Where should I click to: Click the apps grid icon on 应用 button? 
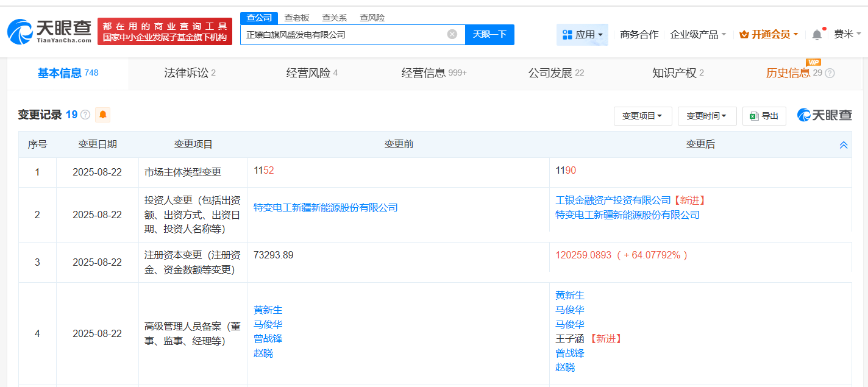click(568, 35)
